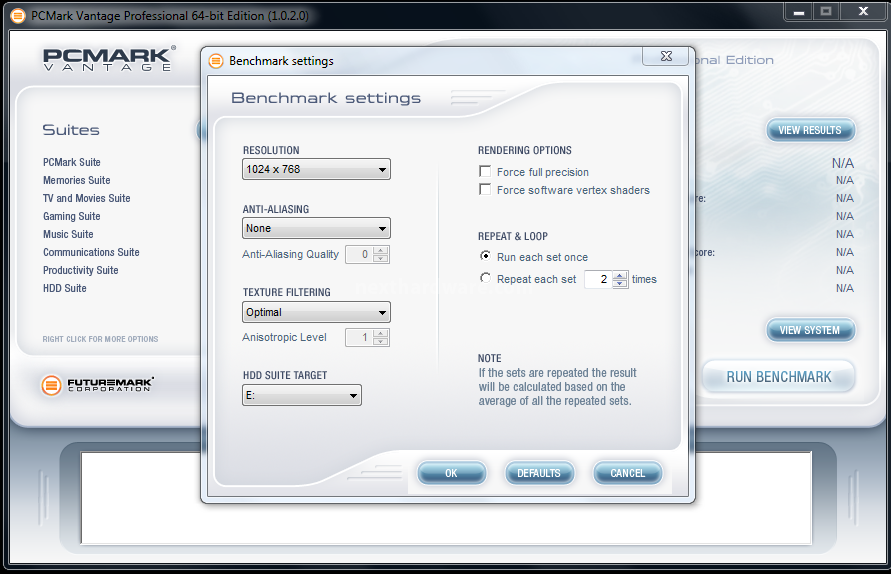Open the Resolution dropdown
891x574 pixels.
pos(317,169)
